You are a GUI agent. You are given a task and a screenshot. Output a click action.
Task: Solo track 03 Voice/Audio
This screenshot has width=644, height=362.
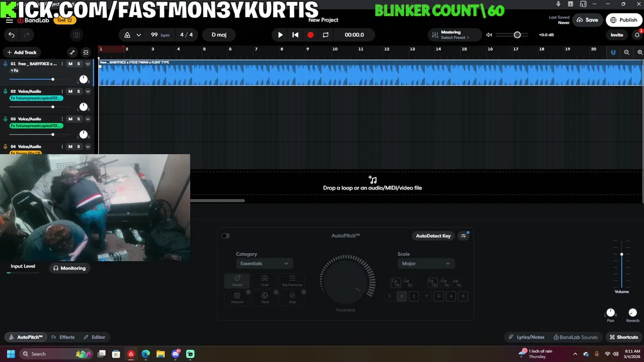(78, 119)
